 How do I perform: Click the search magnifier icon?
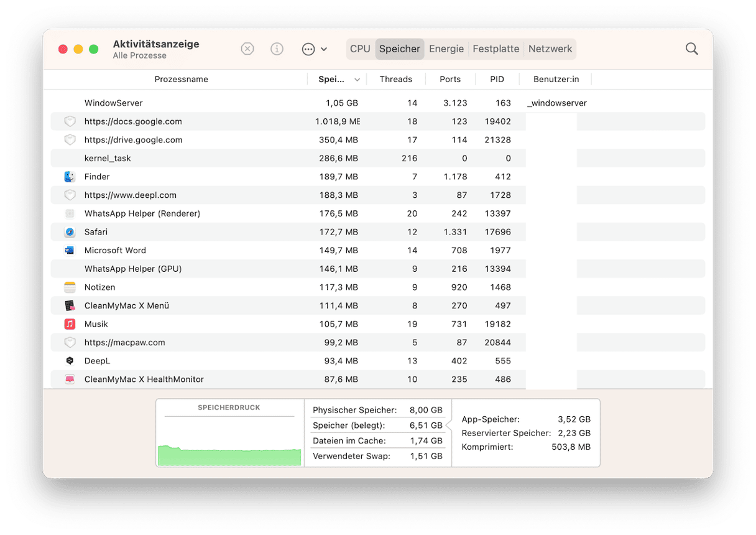click(x=691, y=49)
